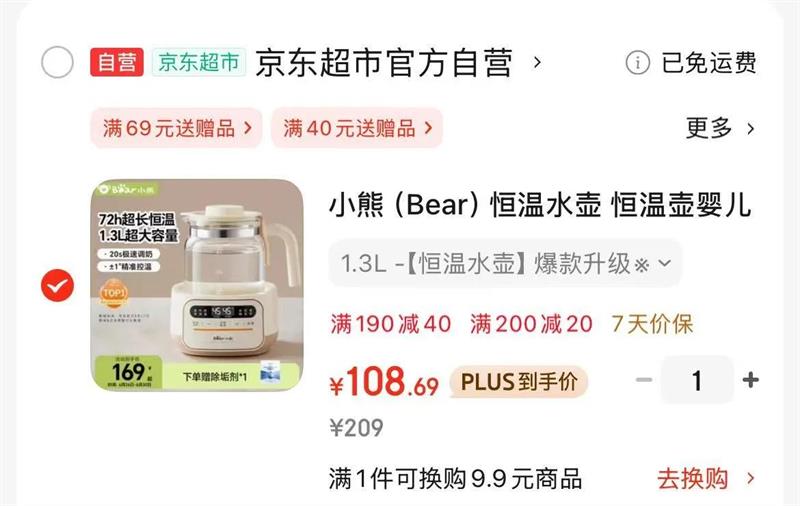The image size is (800, 506).
Task: Tap the 满190减40 coupon tag
Action: [391, 324]
